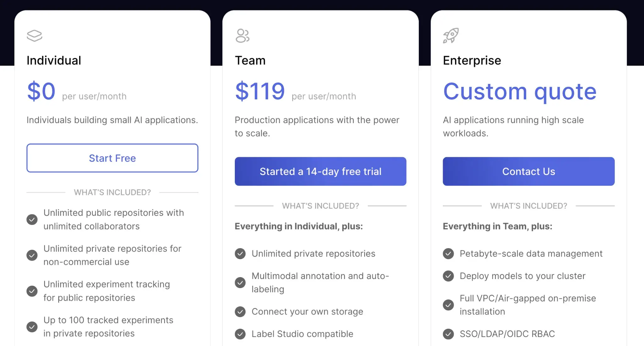Start the 14-day free trial

tap(320, 171)
